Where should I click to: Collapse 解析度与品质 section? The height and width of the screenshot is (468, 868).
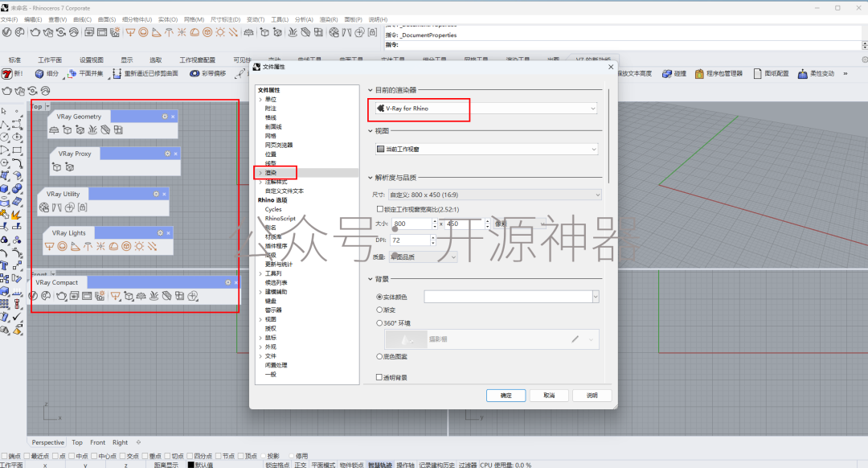(371, 178)
